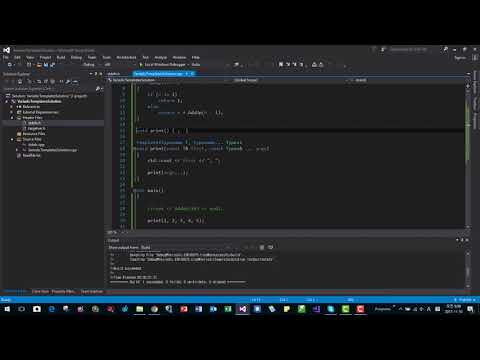Close the active cpp editor tab
The image size is (480, 360).
point(192,74)
